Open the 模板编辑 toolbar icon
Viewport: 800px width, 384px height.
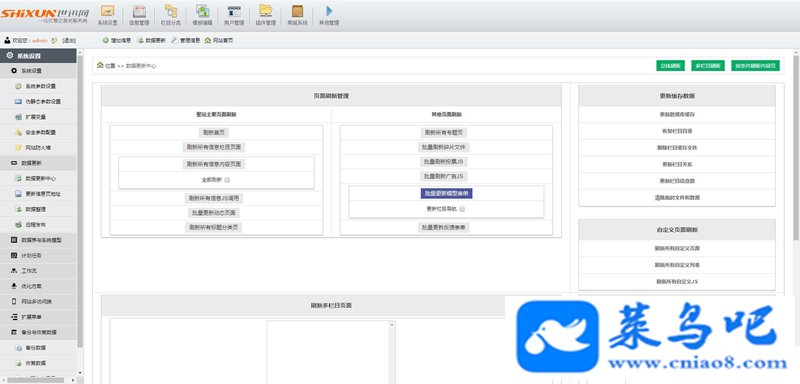(203, 11)
